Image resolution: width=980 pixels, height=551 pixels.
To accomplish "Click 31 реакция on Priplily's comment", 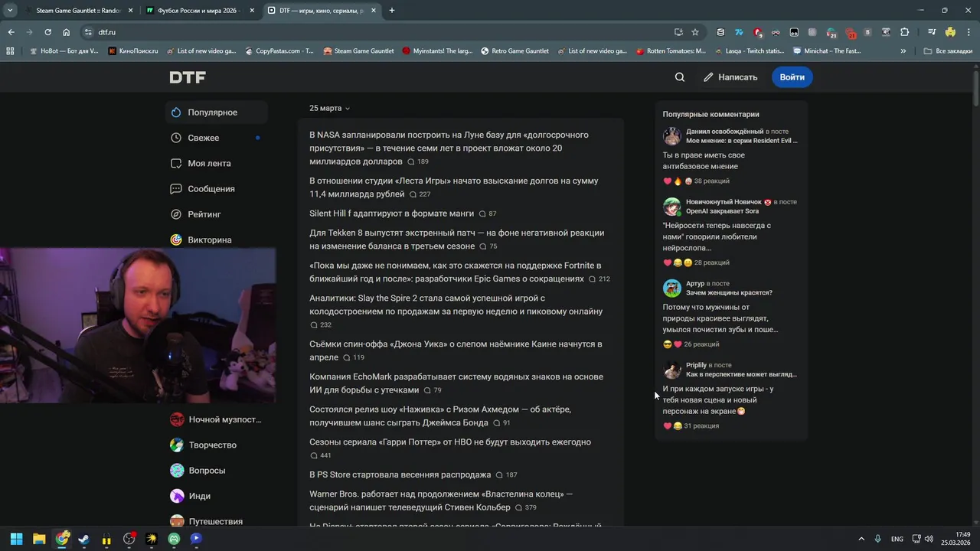I will [x=701, y=426].
